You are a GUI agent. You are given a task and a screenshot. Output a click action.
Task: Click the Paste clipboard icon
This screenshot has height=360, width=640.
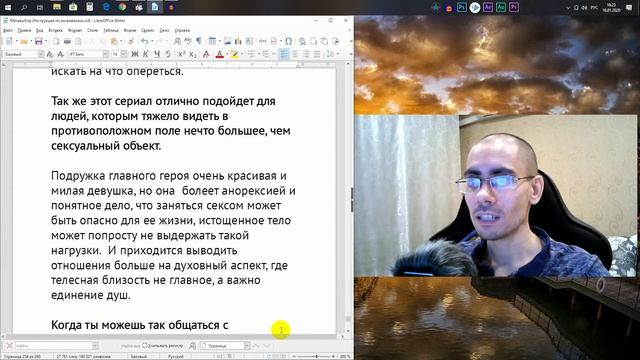click(114, 41)
